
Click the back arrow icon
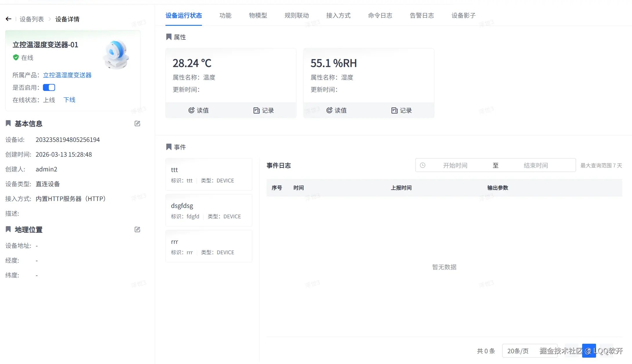click(x=8, y=19)
